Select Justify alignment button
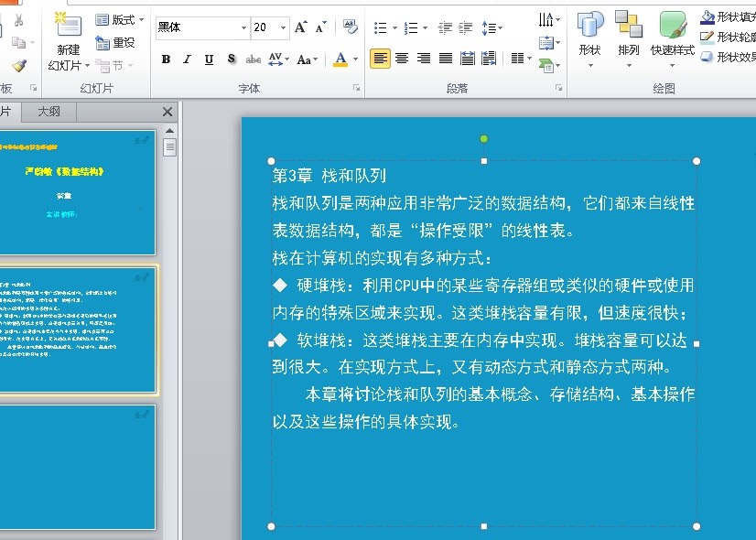Image resolution: width=756 pixels, height=540 pixels. tap(446, 59)
